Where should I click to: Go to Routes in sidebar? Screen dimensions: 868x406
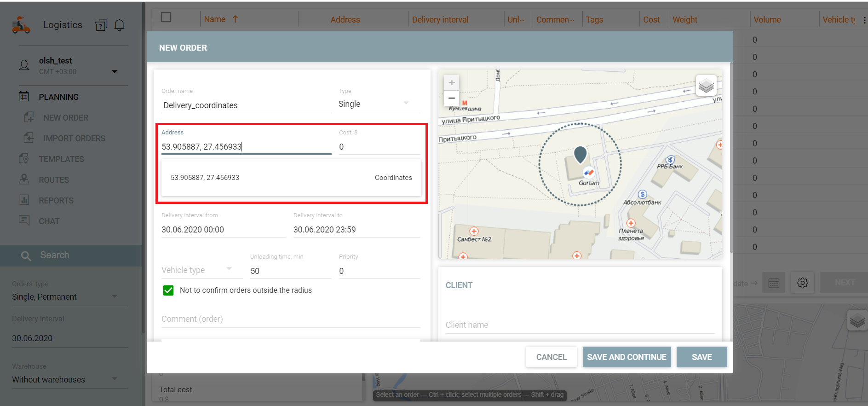tap(54, 180)
